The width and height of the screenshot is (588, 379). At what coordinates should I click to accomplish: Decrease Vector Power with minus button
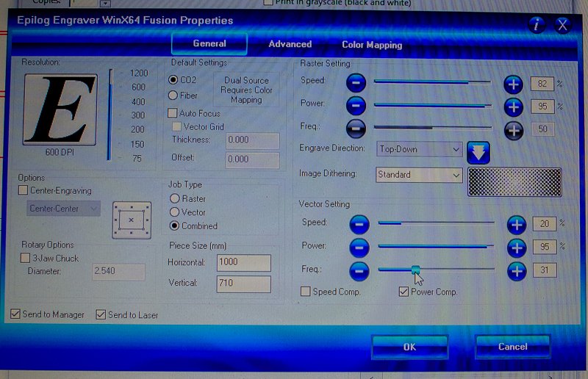[359, 248]
